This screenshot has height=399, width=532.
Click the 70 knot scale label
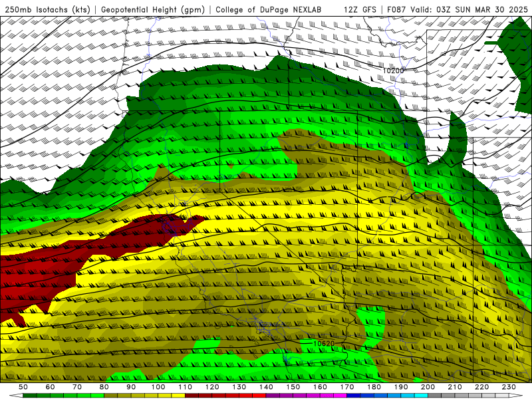tap(77, 387)
